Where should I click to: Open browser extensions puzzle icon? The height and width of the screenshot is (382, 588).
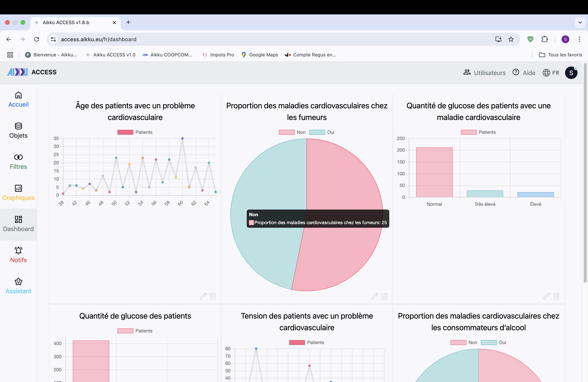(544, 39)
